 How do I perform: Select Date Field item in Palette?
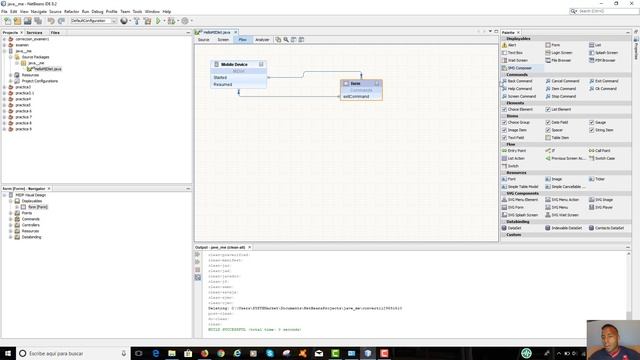coord(557,122)
